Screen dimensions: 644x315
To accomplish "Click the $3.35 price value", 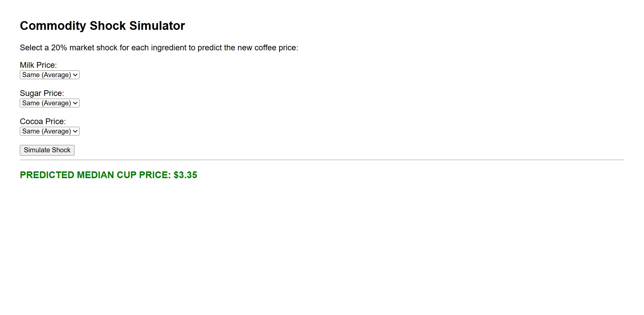I will 185,175.
